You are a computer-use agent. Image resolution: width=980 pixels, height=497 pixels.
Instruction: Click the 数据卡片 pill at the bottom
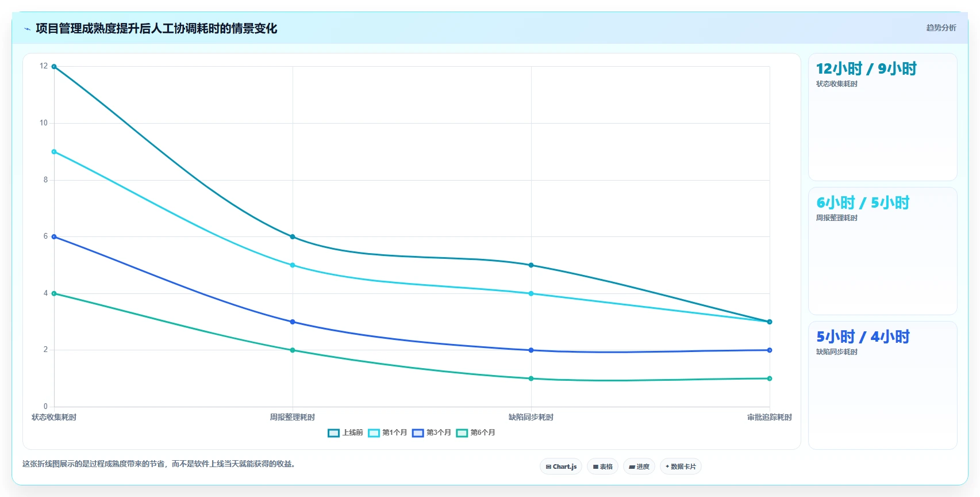tap(681, 467)
